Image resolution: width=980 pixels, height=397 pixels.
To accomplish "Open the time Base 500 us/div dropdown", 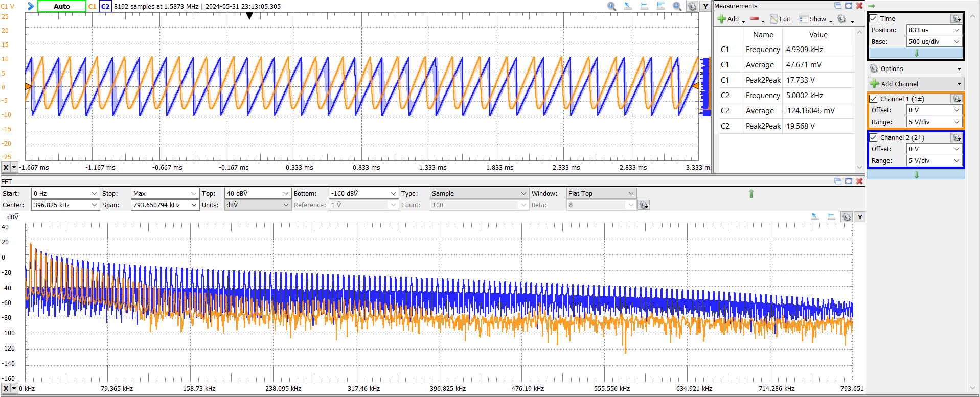I will coord(934,42).
